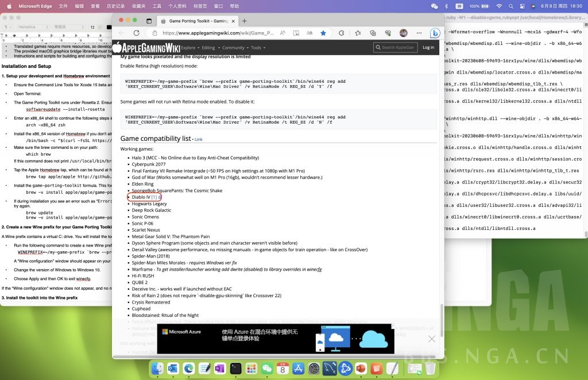Close the Microsoft Azure ad banner
This screenshot has height=380, width=588.
(432, 339)
